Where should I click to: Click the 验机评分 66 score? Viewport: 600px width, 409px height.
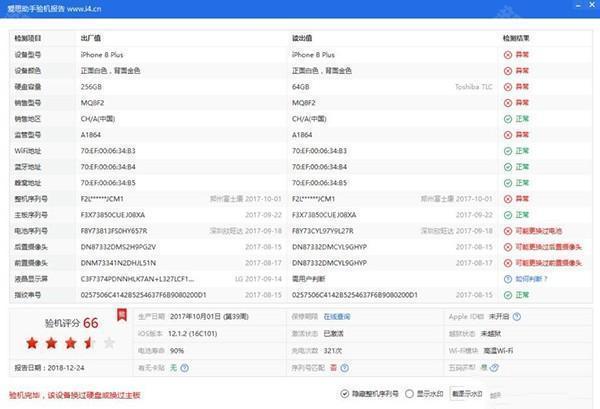72,323
